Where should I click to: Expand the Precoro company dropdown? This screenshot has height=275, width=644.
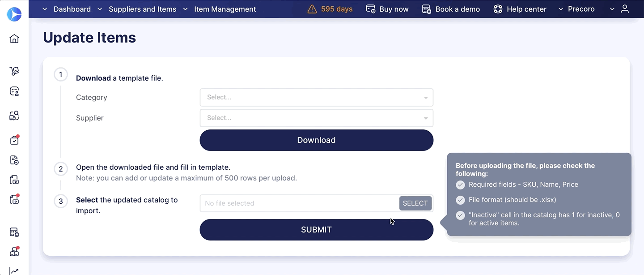pos(576,9)
